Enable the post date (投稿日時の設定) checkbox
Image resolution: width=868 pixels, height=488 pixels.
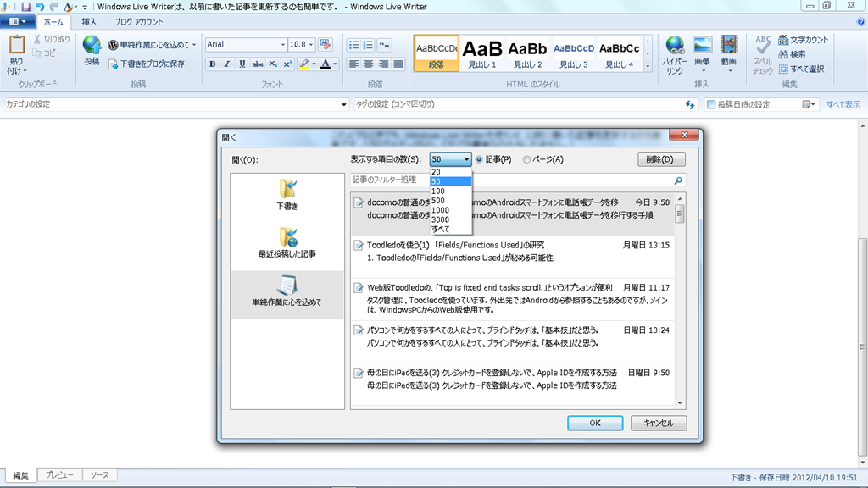[711, 104]
